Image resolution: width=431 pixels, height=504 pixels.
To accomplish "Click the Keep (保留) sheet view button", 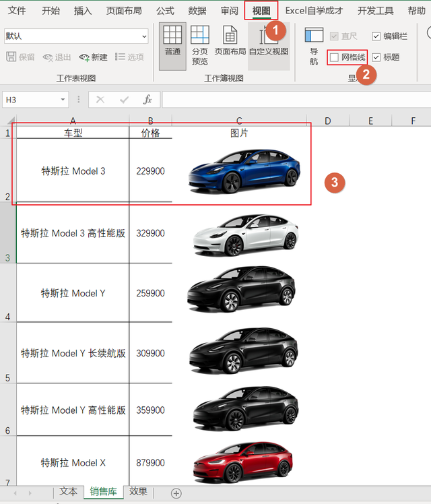I will pyautogui.click(x=20, y=57).
